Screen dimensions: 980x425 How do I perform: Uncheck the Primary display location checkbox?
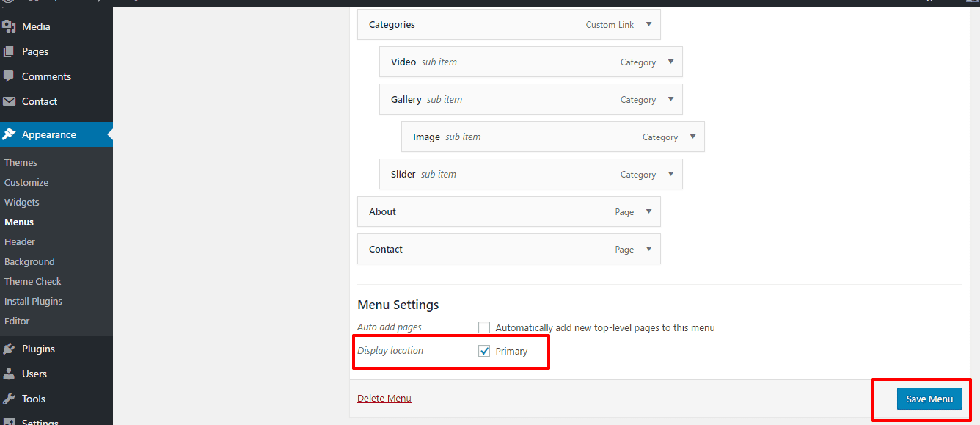coord(484,351)
